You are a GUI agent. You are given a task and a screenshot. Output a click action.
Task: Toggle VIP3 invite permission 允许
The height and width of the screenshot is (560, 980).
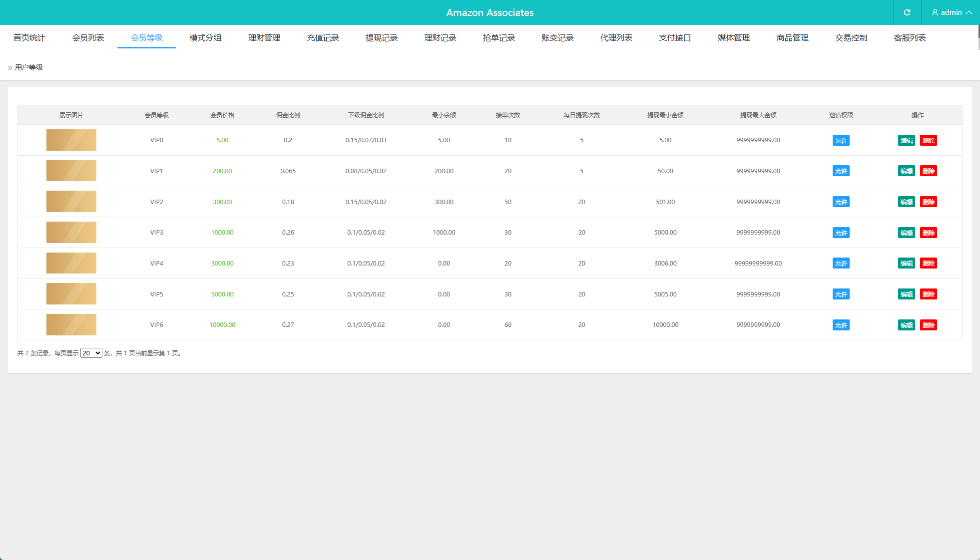tap(841, 233)
